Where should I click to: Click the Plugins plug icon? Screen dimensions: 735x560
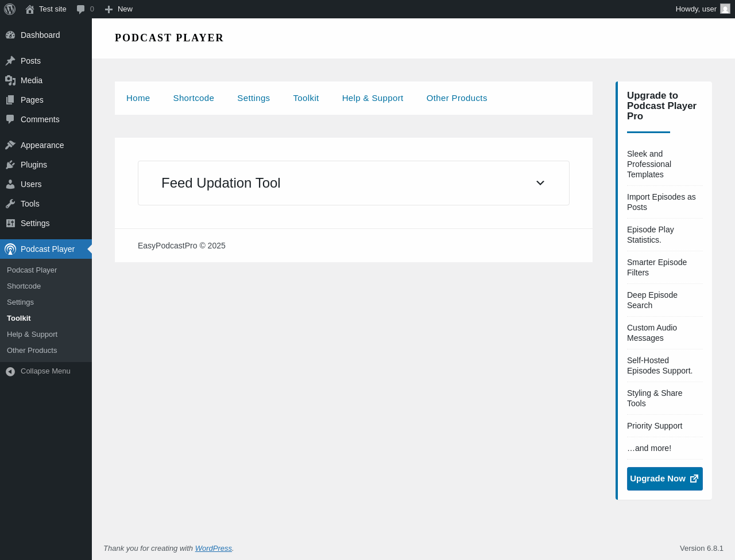10,165
